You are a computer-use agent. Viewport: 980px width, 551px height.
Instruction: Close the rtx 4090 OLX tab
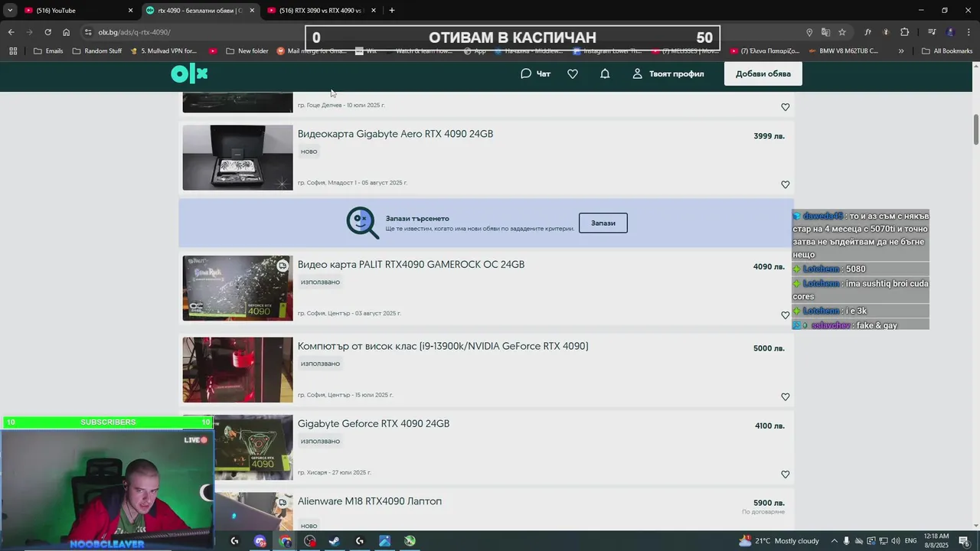coord(252,10)
